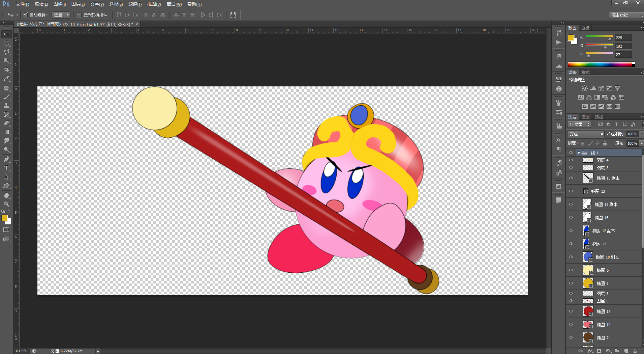Toggle visibility of 椭圆 13 副本
The height and width of the screenshot is (354, 644).
pos(571,178)
